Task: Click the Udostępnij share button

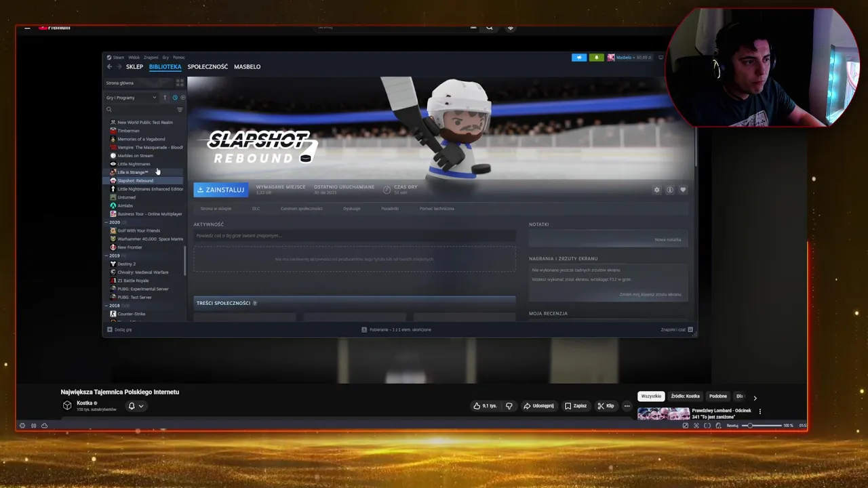Action: pyautogui.click(x=538, y=406)
